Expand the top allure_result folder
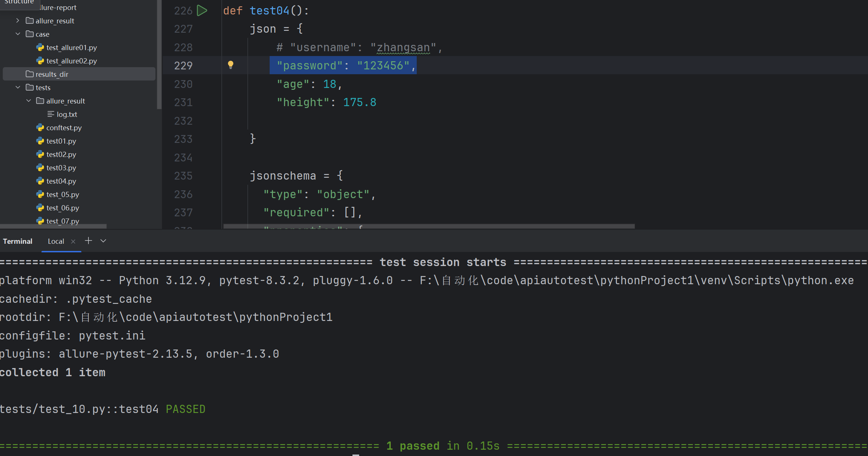 pyautogui.click(x=17, y=20)
